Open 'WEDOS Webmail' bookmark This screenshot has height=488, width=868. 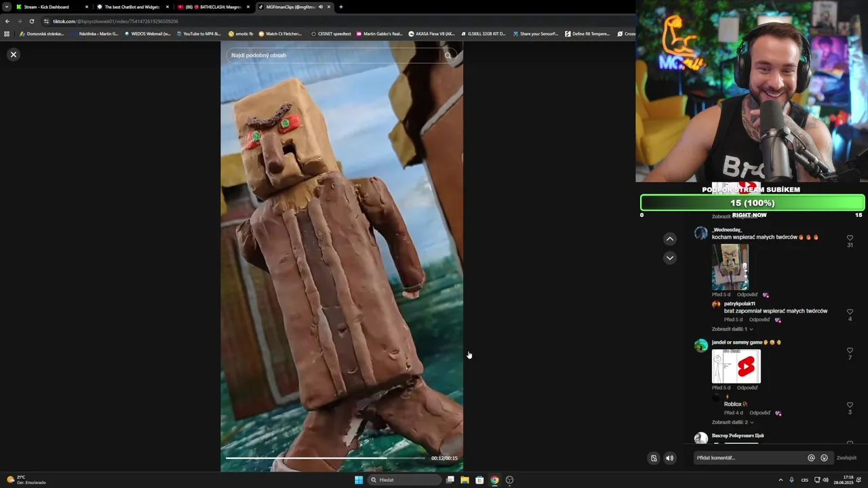click(147, 34)
